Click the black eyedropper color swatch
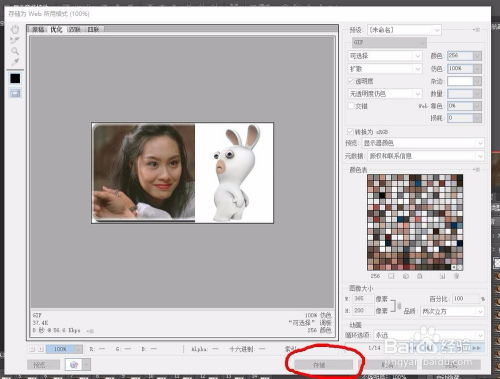The image size is (500, 379). point(15,78)
